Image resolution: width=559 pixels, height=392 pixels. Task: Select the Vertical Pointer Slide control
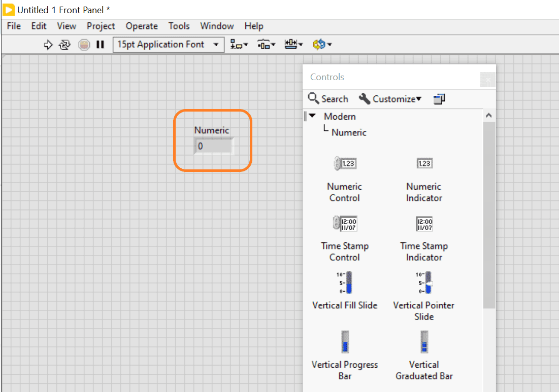[424, 283]
